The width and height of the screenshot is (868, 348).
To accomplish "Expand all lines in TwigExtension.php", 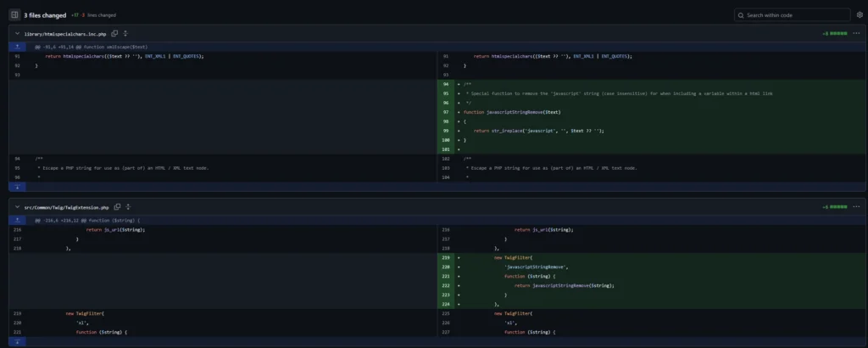I will coord(129,207).
